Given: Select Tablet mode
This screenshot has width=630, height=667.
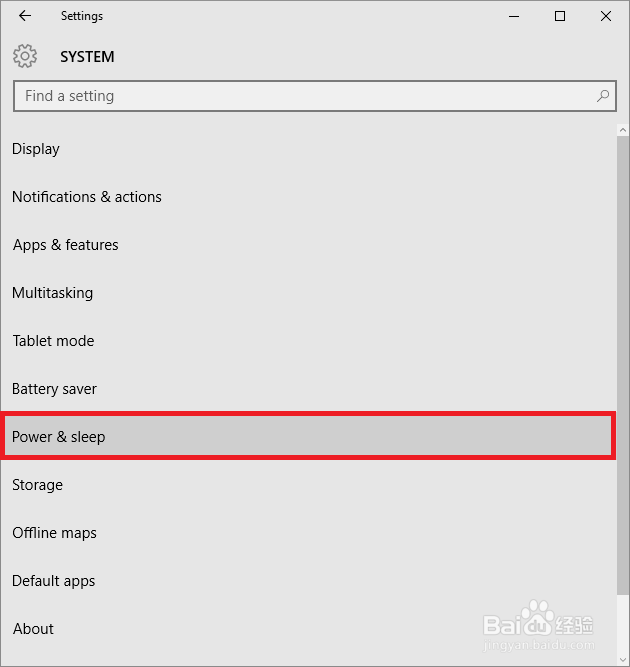Looking at the screenshot, I should pos(53,341).
